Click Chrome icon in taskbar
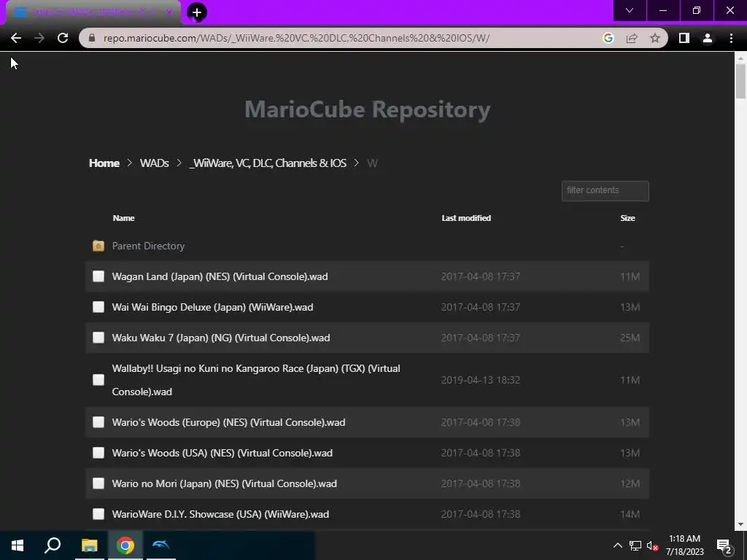Image resolution: width=747 pixels, height=560 pixels. tap(125, 545)
